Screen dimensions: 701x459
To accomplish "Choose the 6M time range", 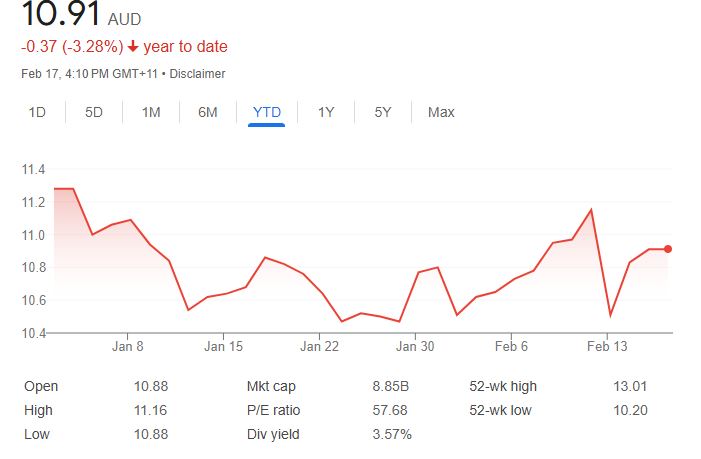I will click(208, 112).
